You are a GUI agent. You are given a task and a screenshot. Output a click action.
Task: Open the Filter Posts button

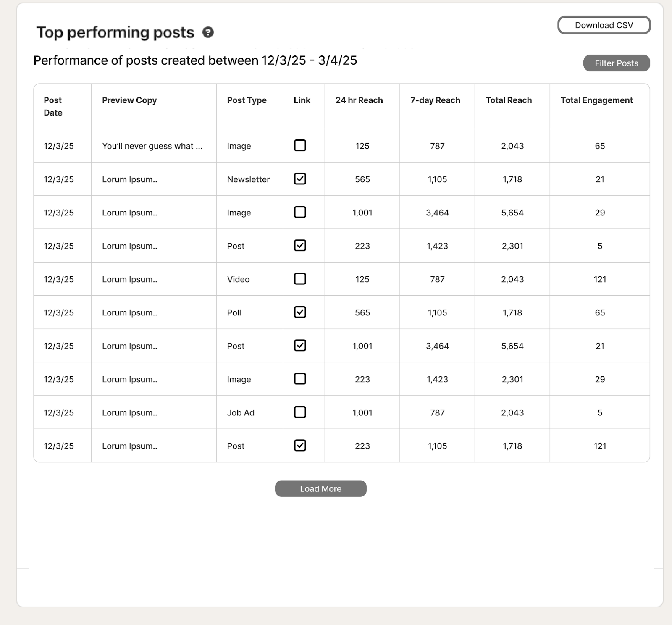[617, 63]
